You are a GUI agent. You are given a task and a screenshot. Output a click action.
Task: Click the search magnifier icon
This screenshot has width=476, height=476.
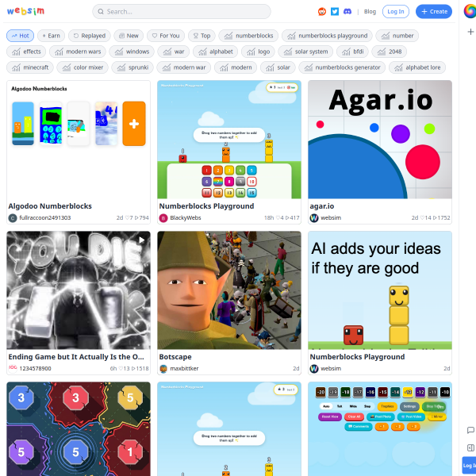click(101, 12)
